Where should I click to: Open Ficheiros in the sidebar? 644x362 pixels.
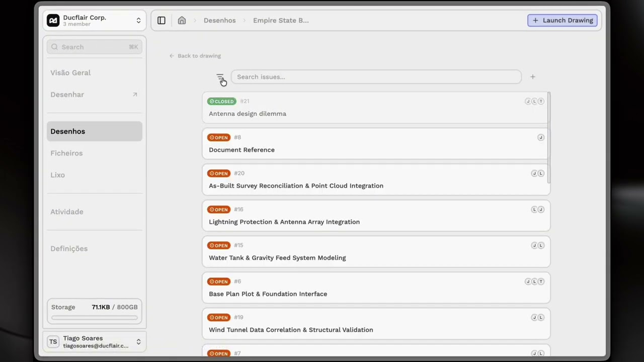click(x=66, y=153)
